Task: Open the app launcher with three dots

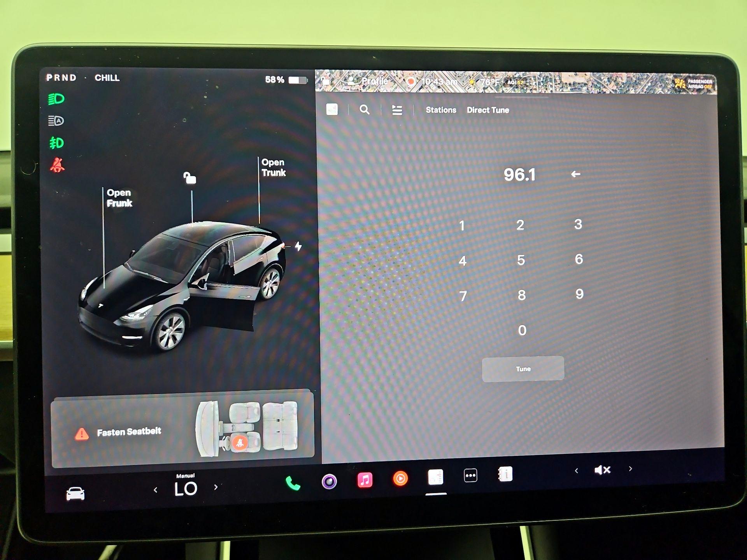Action: [470, 476]
